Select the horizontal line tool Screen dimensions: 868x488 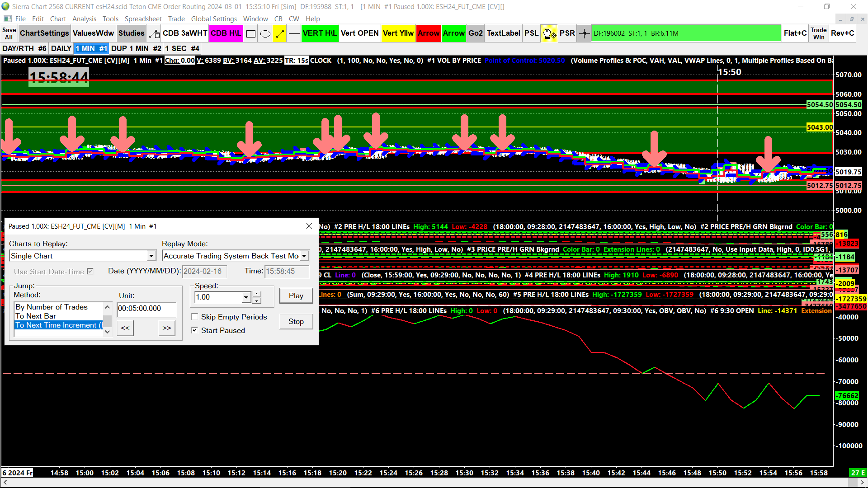294,34
